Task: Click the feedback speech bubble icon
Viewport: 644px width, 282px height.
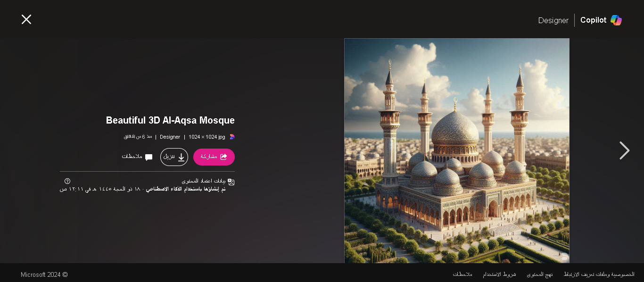Action: pyautogui.click(x=149, y=157)
